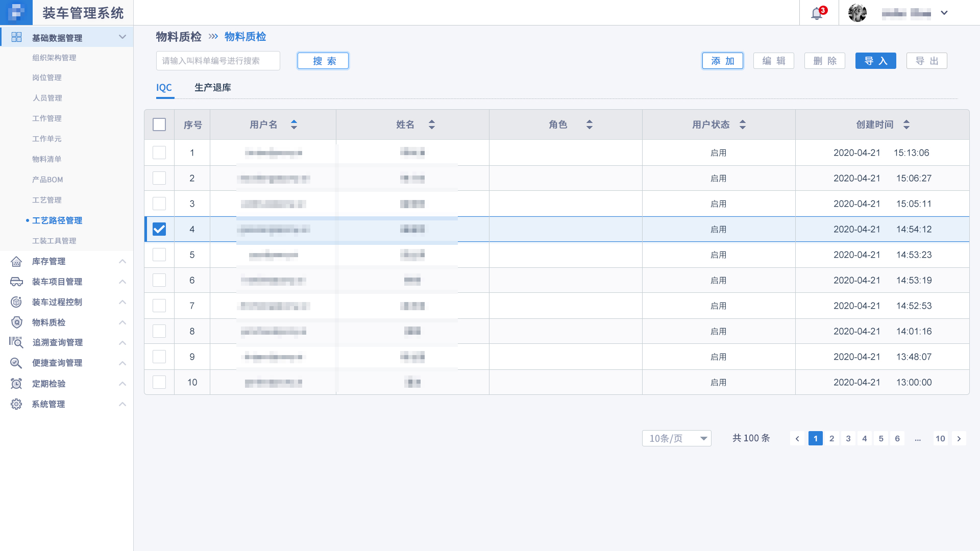Click the 导入 import button
This screenshot has height=551, width=980.
point(875,60)
